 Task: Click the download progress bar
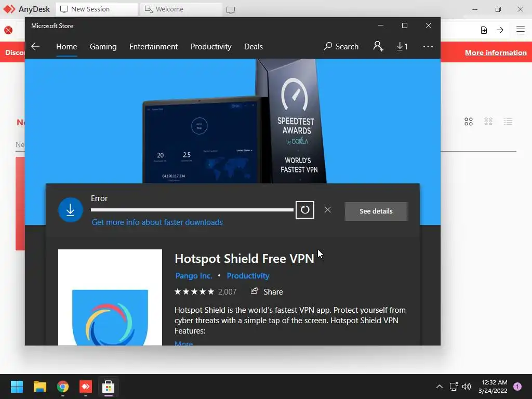coord(192,210)
